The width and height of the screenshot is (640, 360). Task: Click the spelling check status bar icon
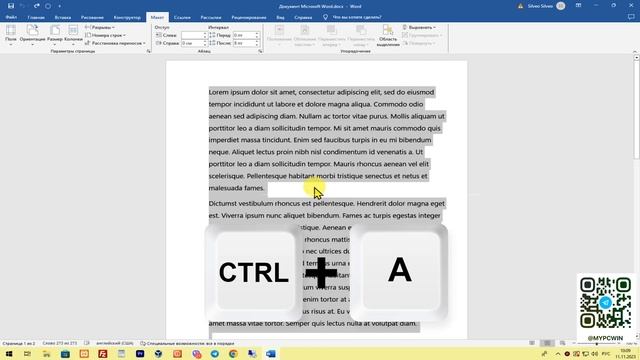coord(87,344)
